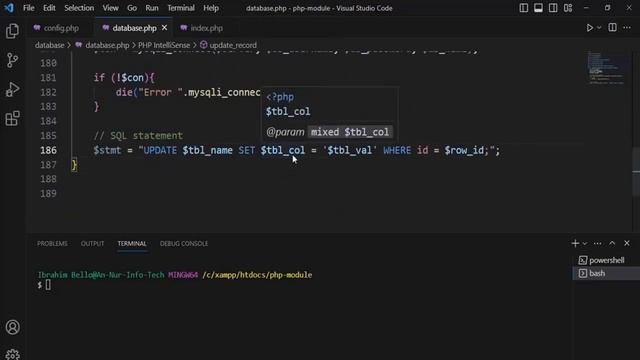Screen dimensions: 640x360
Task: Open the File menu
Action: coord(29,8)
